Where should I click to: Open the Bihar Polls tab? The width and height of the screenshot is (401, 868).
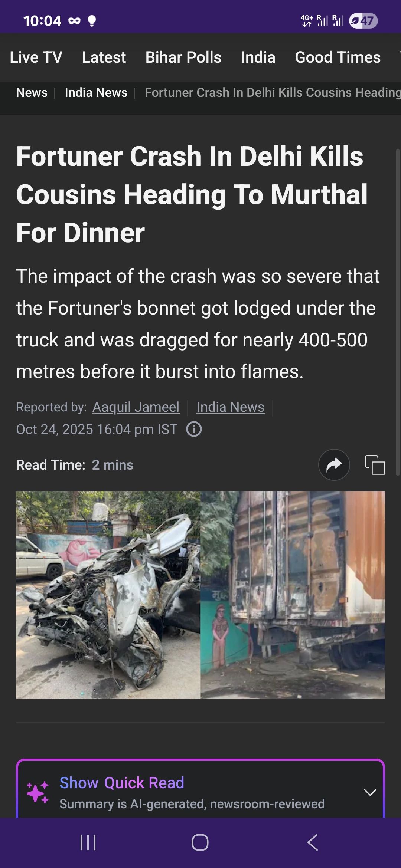tap(183, 57)
